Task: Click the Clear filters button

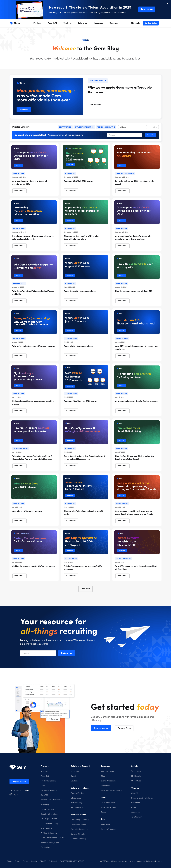Action: 153,127
